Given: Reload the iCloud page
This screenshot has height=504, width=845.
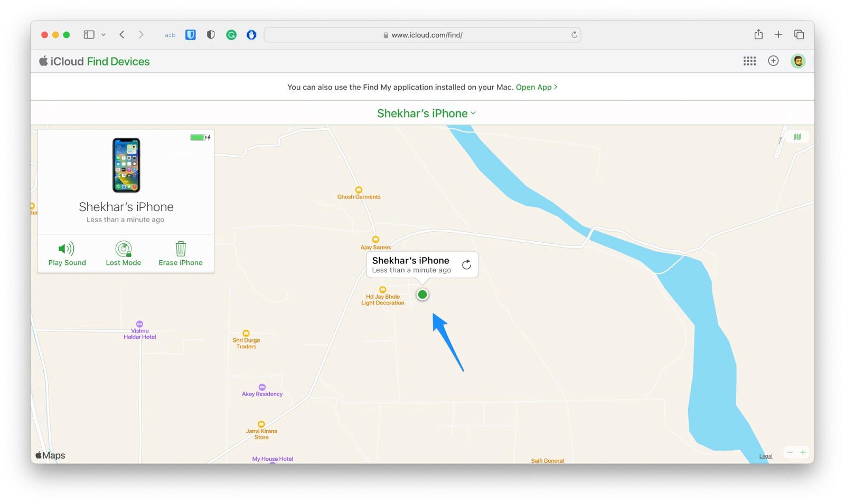Looking at the screenshot, I should [x=574, y=35].
